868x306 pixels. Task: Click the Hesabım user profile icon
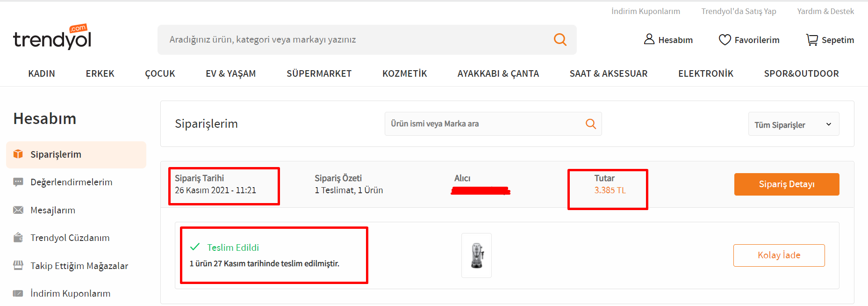pos(649,39)
